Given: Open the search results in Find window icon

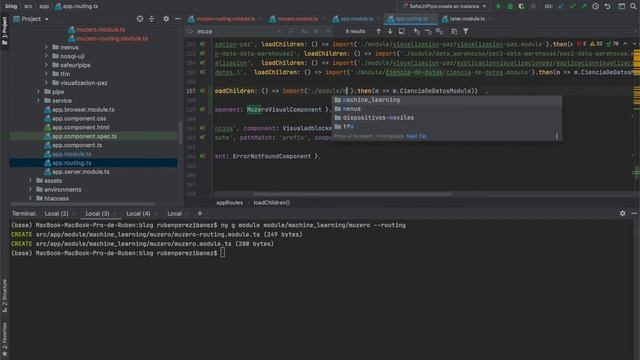Looking at the screenshot, I should (402, 31).
